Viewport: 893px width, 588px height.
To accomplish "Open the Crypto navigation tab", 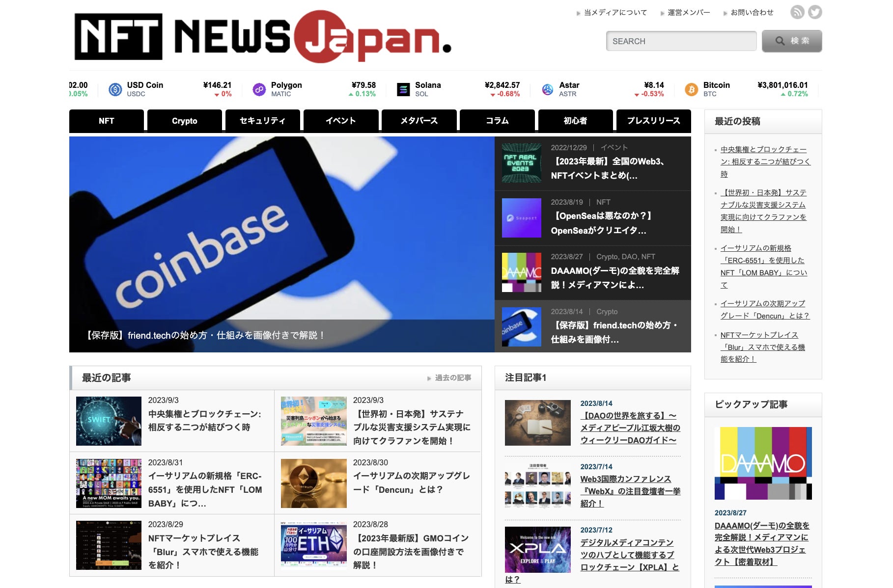I will (184, 121).
